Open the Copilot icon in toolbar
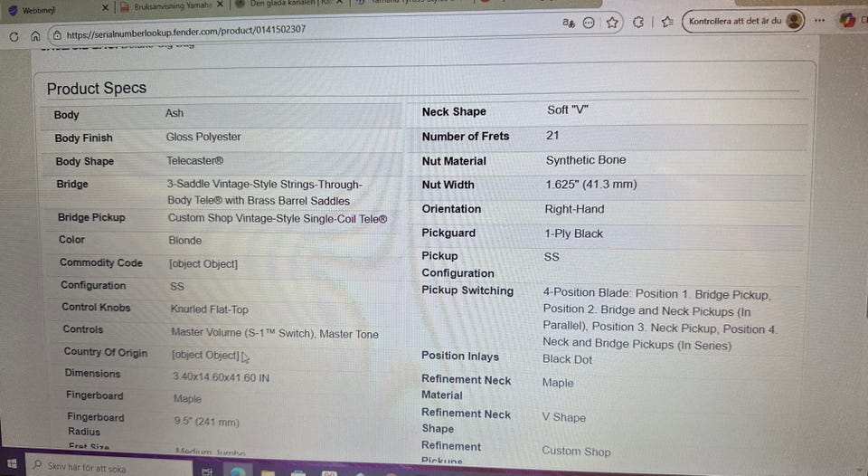This screenshot has width=868, height=476. point(847,20)
